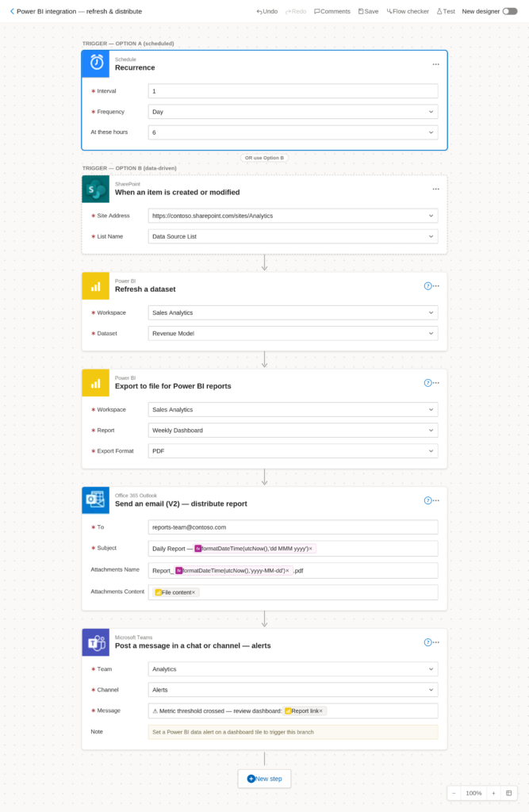Open Comments from the toolbar
Image resolution: width=529 pixels, height=812 pixels.
pos(332,11)
